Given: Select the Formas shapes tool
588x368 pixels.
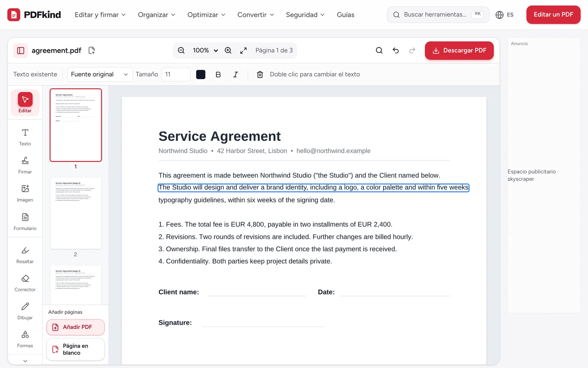Looking at the screenshot, I should pos(25,339).
